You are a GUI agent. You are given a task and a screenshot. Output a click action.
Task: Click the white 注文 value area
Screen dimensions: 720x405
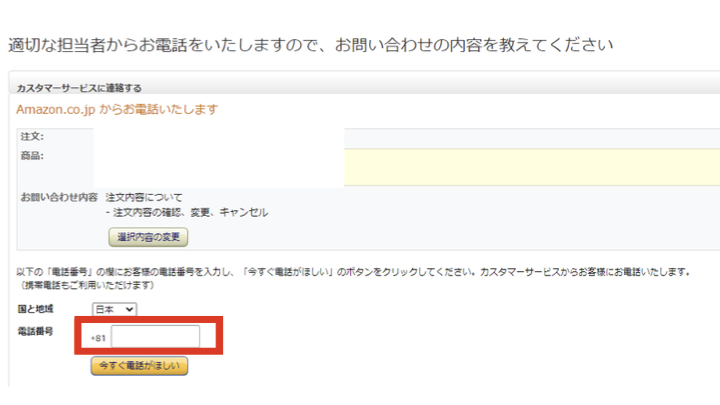(x=220, y=137)
